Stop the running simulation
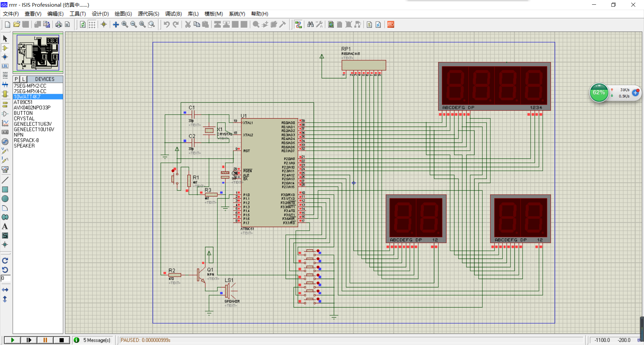 [61, 340]
